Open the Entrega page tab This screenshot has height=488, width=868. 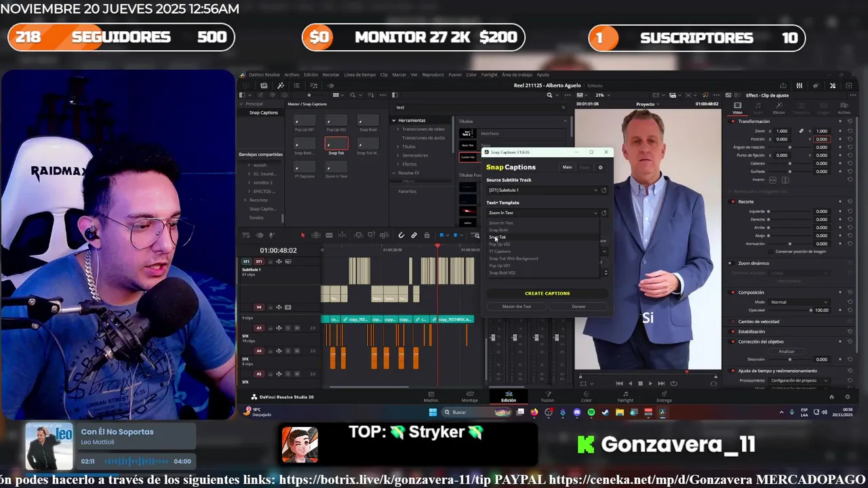(665, 397)
